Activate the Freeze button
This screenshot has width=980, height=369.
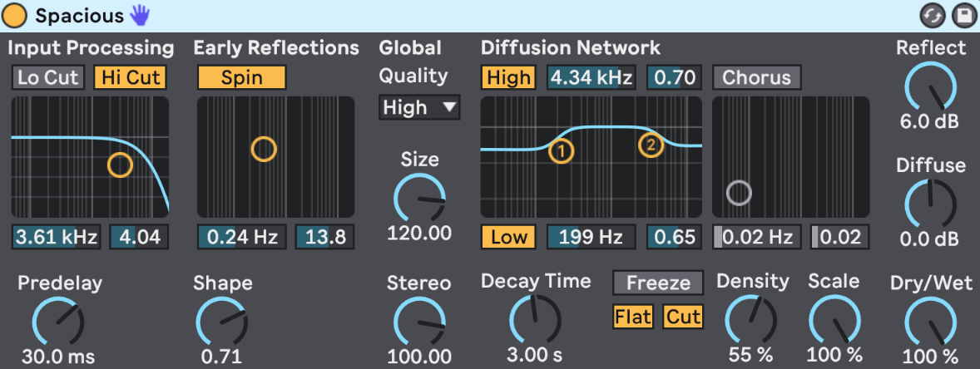(658, 283)
